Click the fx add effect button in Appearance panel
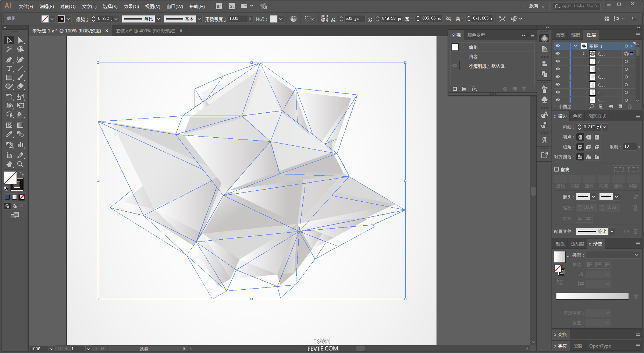This screenshot has width=644, height=353. tap(474, 89)
